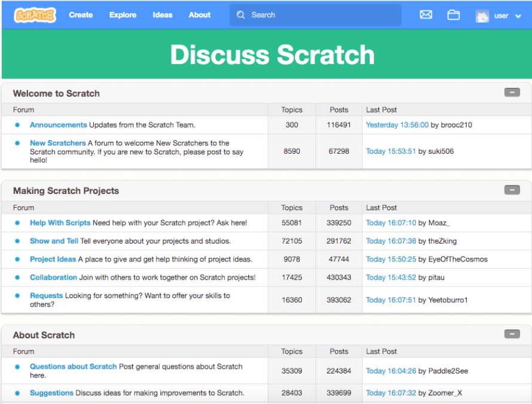Click the search magnifying glass icon
Screen dimensions: 532x404
click(241, 15)
